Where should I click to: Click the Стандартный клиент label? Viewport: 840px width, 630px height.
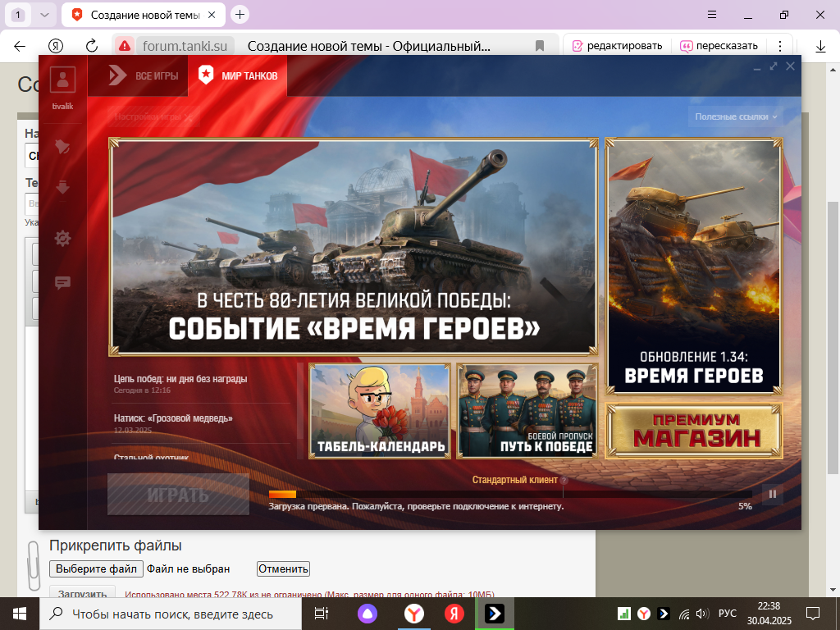(515, 480)
